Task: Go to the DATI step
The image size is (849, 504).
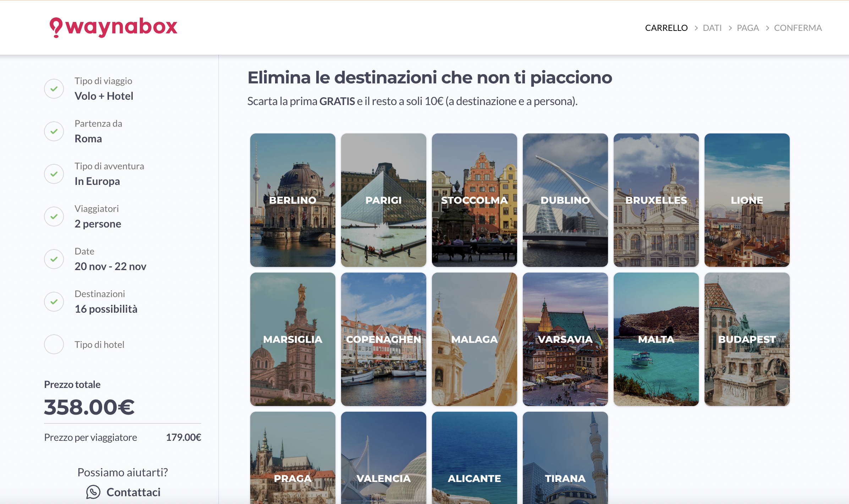Action: (712, 28)
